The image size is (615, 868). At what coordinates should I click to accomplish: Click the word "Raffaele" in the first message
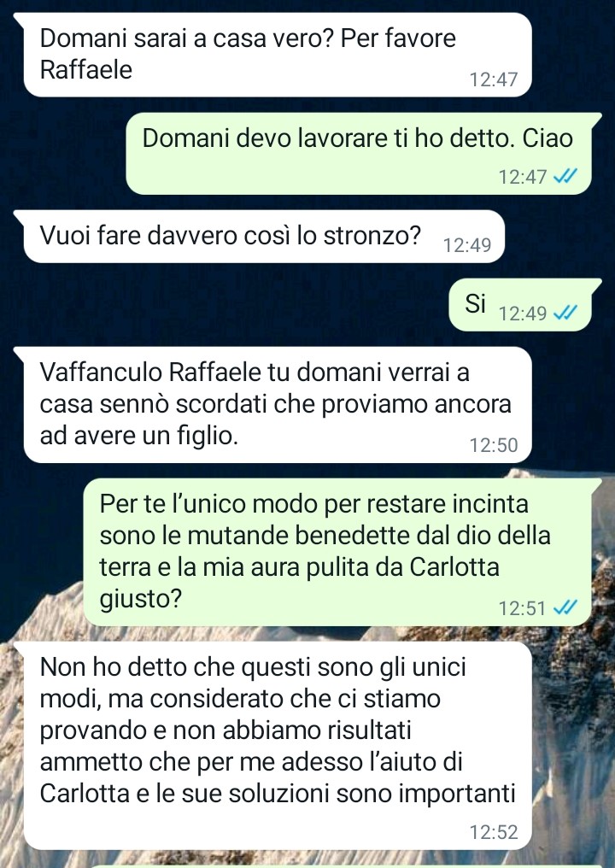[86, 70]
